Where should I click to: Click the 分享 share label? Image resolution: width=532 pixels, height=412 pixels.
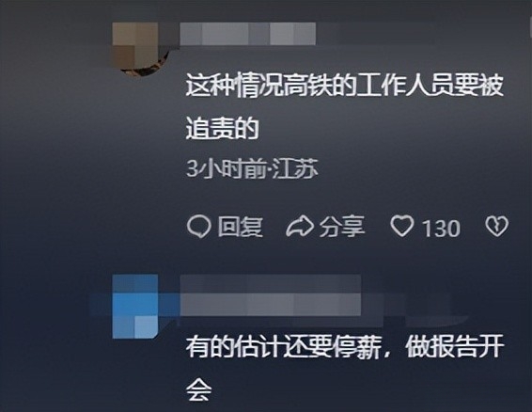click(341, 227)
